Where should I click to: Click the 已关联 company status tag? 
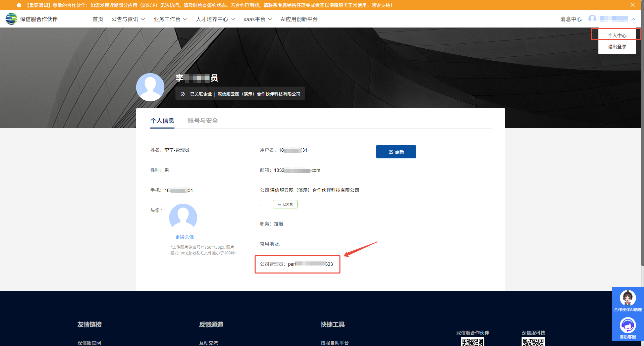(285, 204)
